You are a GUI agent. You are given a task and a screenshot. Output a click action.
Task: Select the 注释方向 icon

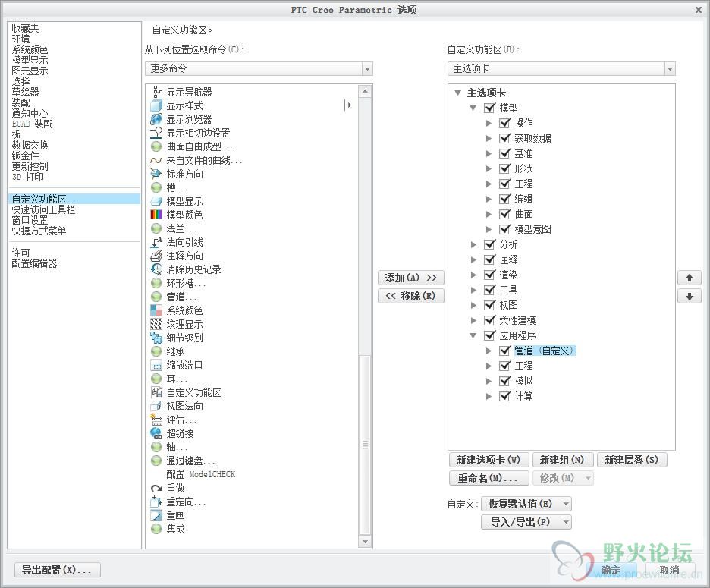click(x=156, y=256)
